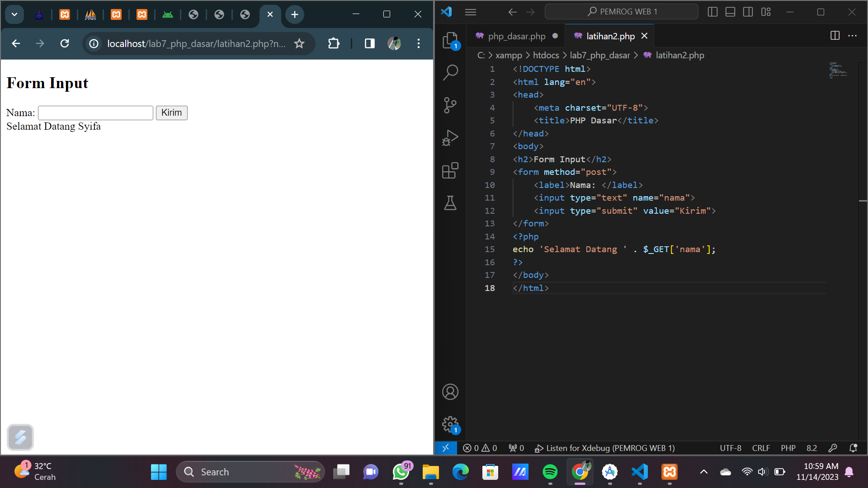Open the Extensions view

(450, 170)
